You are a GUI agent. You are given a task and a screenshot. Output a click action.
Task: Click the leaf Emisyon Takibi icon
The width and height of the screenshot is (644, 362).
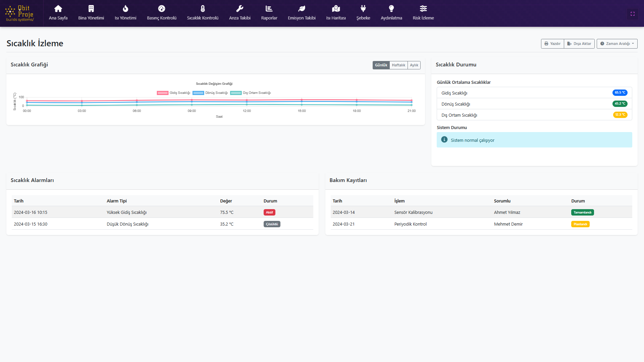tap(302, 9)
